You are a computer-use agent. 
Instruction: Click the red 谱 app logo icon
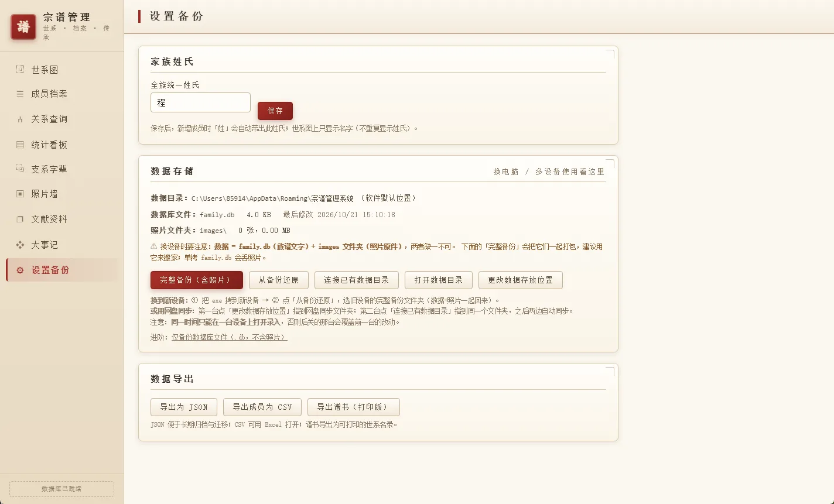tap(23, 26)
